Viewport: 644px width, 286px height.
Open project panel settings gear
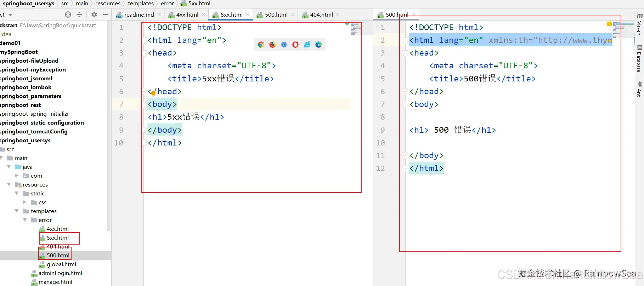[x=94, y=15]
